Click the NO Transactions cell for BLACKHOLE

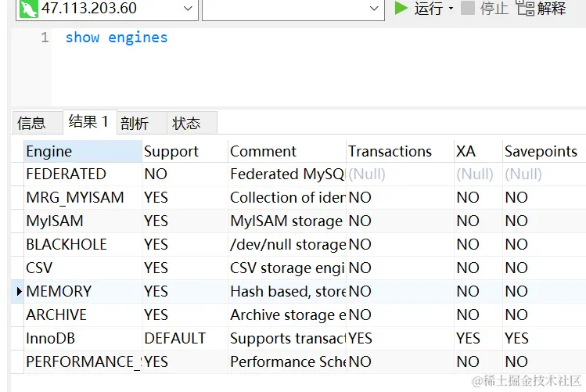(x=400, y=245)
